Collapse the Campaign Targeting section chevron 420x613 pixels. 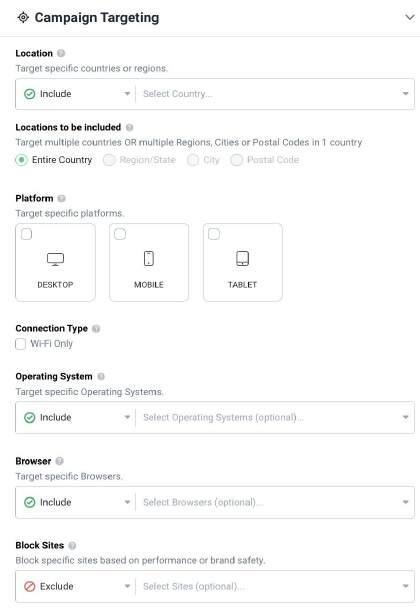tap(409, 18)
